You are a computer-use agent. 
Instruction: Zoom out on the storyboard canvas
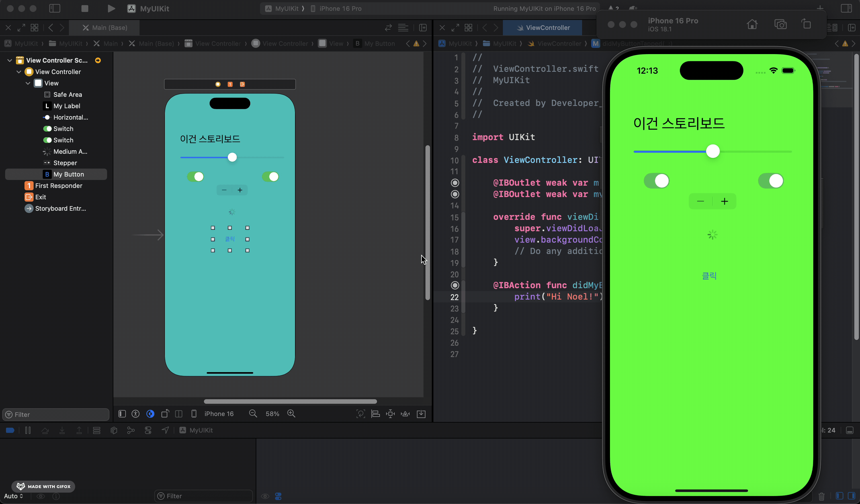[x=253, y=413]
